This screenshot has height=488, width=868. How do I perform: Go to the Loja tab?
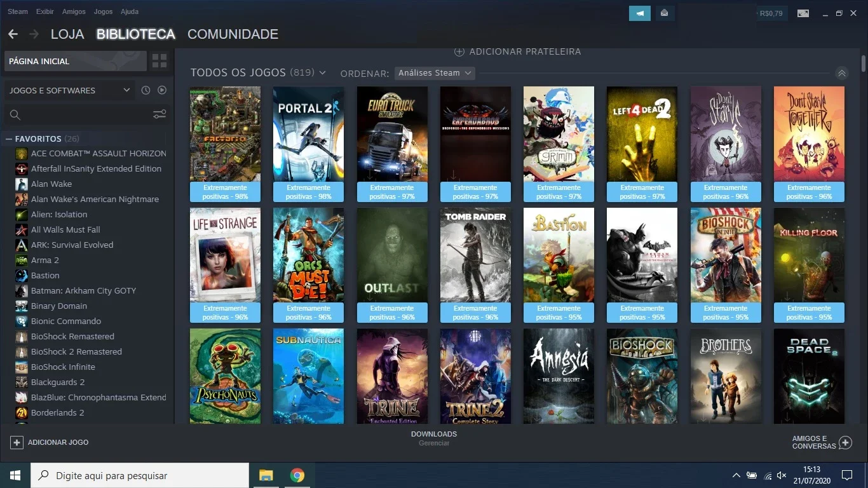pyautogui.click(x=67, y=34)
